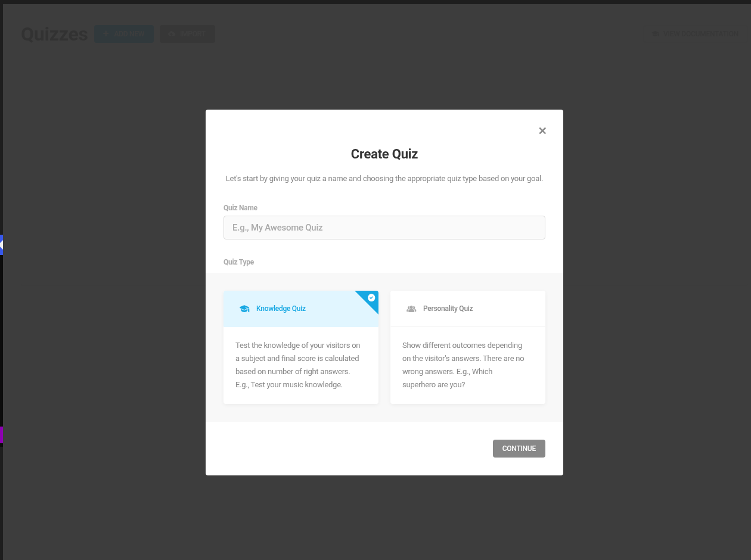Click the people icon for Personality Quiz

(x=411, y=309)
